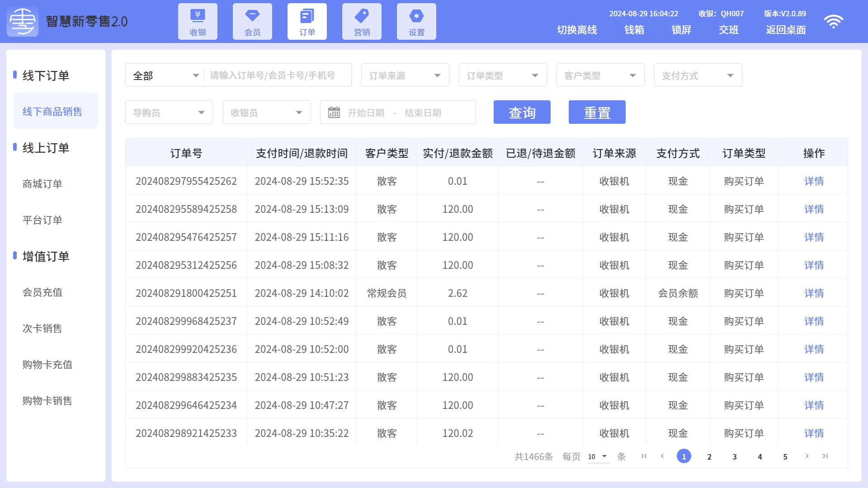Click the 重置 reset button
This screenshot has height=488, width=868.
click(x=597, y=113)
